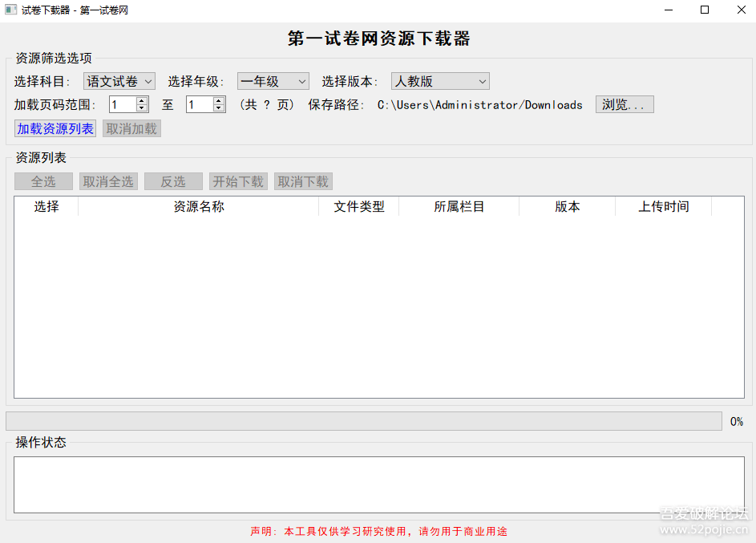Click the 浏览... browse button

tap(625, 104)
